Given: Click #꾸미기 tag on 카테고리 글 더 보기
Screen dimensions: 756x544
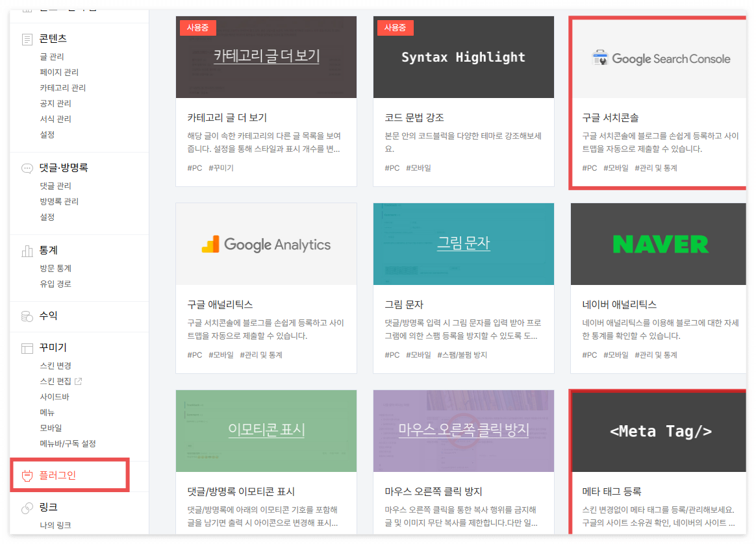Looking at the screenshot, I should 221,167.
